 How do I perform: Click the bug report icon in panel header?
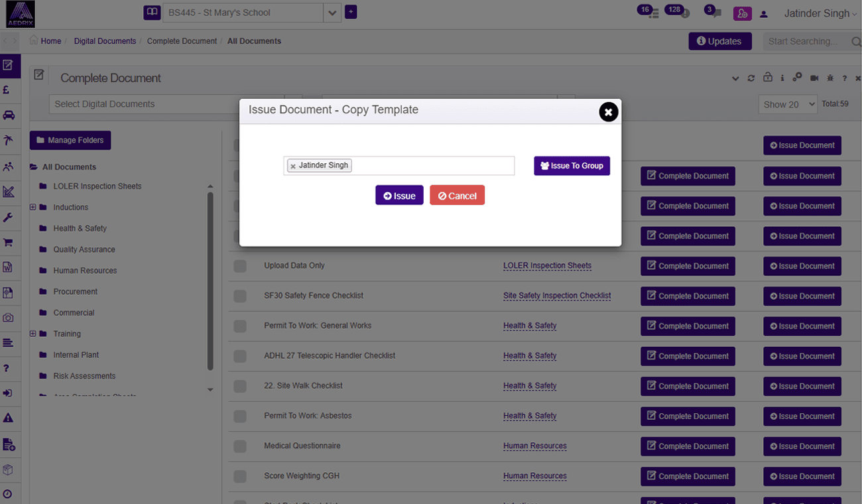(830, 78)
